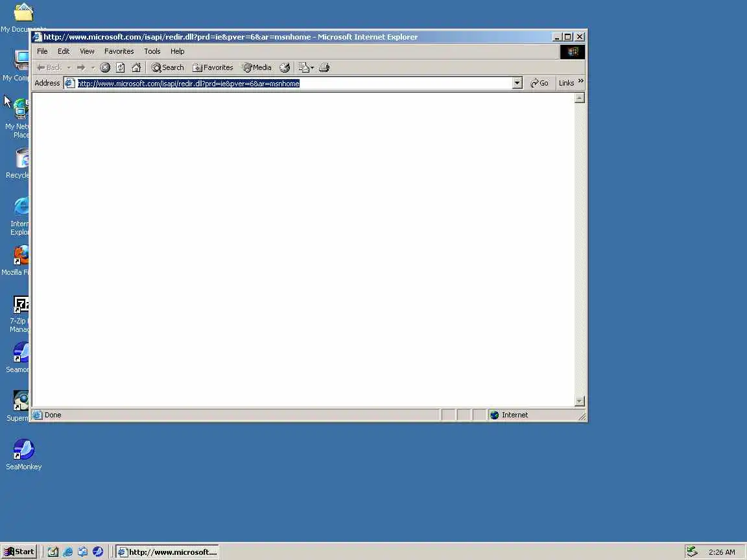Click the scrollbar up arrow
The height and width of the screenshot is (560, 747).
[579, 98]
